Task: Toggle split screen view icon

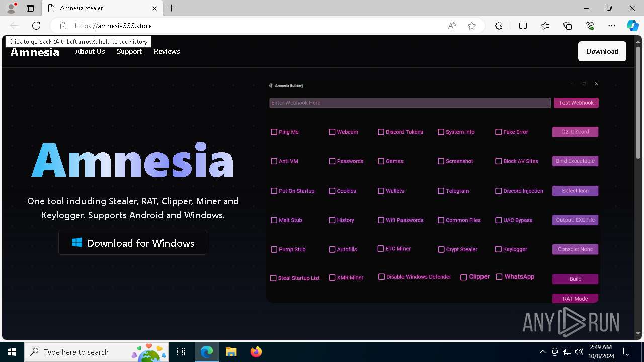Action: point(523,26)
